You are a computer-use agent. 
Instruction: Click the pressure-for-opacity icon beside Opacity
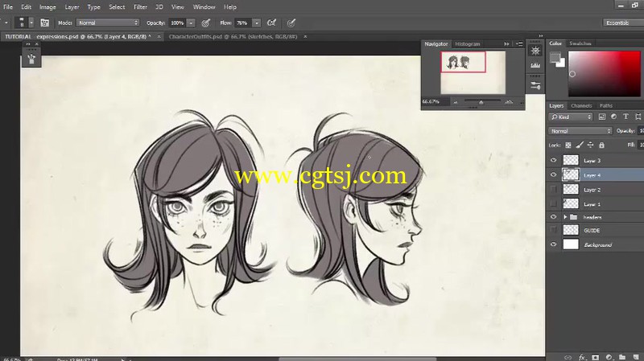tap(206, 23)
